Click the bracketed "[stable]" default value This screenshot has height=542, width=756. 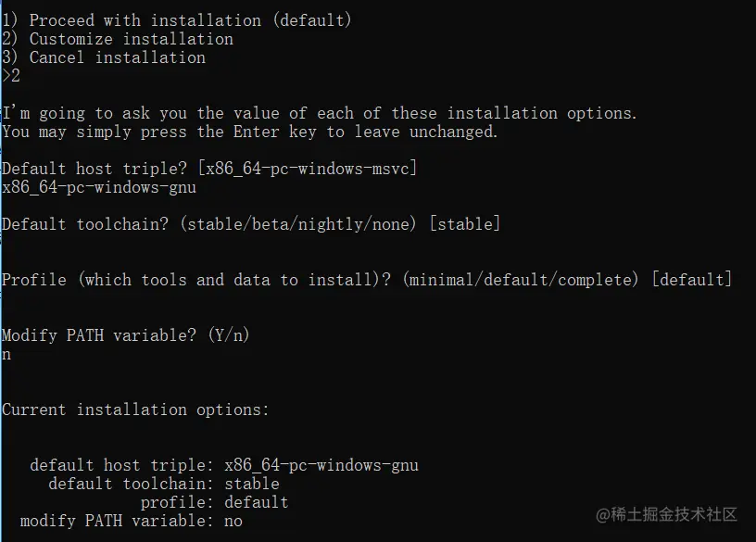464,224
